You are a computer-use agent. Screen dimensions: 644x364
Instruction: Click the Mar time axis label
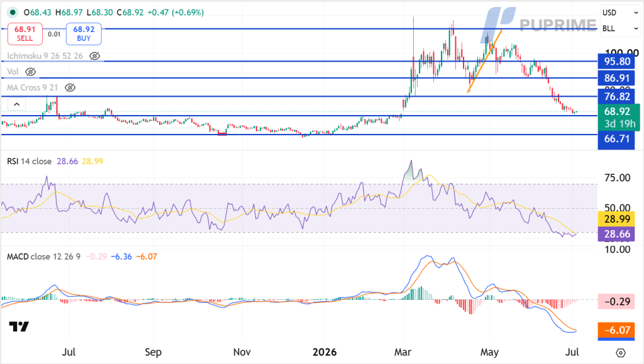(402, 352)
